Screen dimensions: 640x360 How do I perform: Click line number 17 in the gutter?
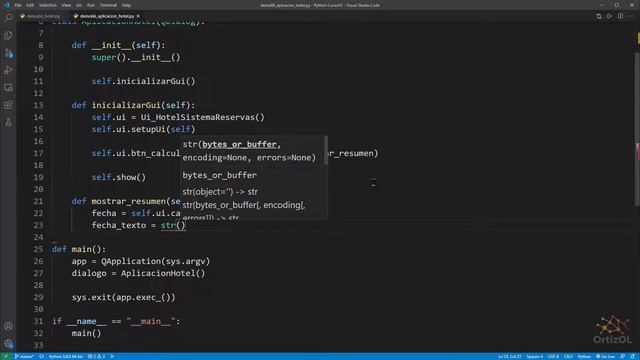pyautogui.click(x=38, y=153)
